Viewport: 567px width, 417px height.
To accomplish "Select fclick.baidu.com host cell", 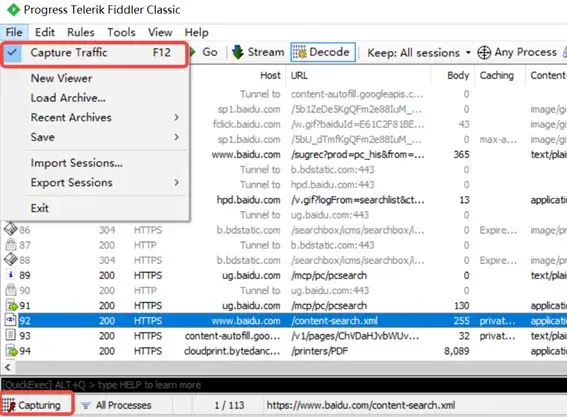I will click(x=246, y=124).
